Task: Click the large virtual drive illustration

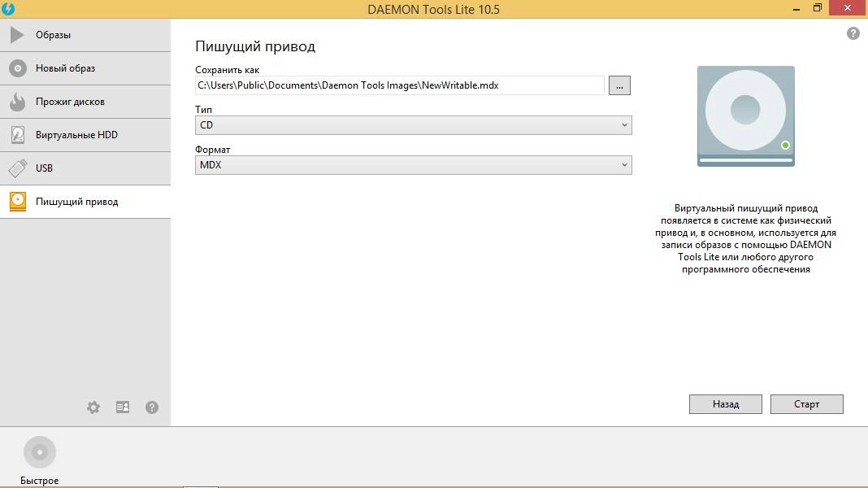Action: coord(745,116)
